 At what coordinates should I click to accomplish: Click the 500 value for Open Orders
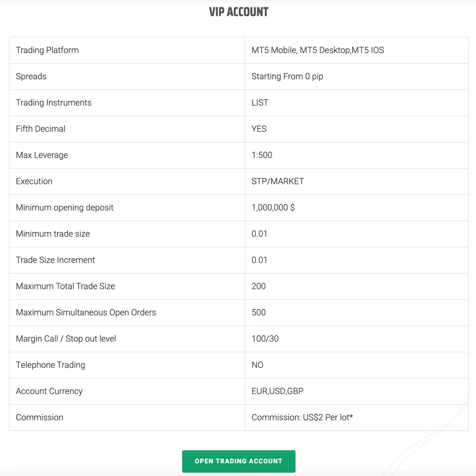[258, 312]
